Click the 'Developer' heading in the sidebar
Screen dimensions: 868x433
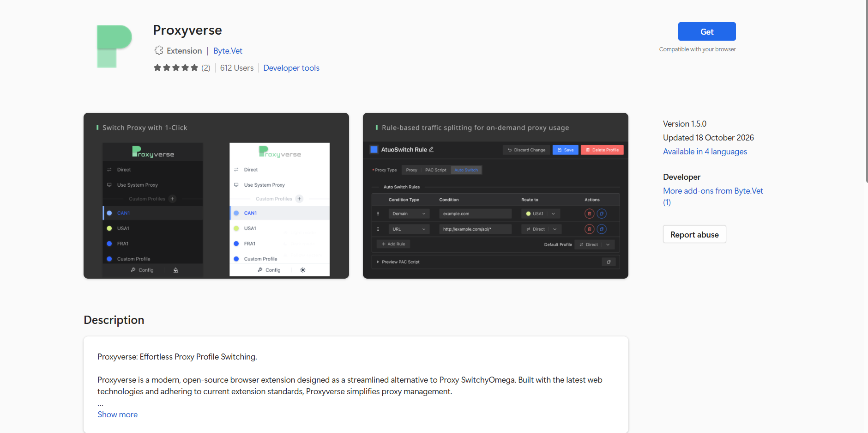tap(681, 177)
